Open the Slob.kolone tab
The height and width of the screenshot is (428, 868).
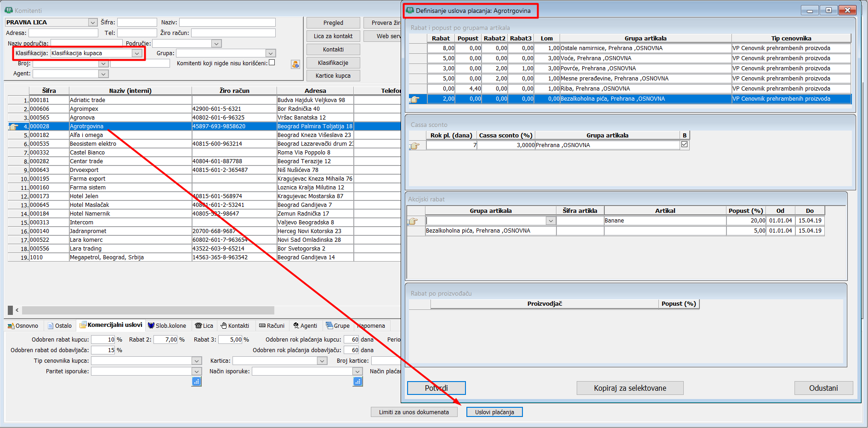[x=167, y=325]
